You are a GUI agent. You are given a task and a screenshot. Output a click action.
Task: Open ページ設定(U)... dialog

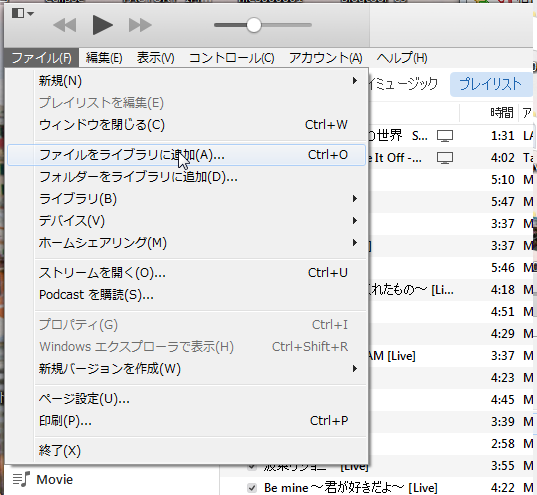(x=186, y=399)
